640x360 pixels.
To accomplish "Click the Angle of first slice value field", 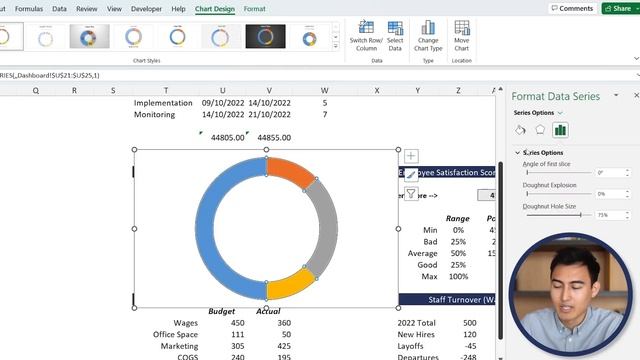I will [x=609, y=173].
